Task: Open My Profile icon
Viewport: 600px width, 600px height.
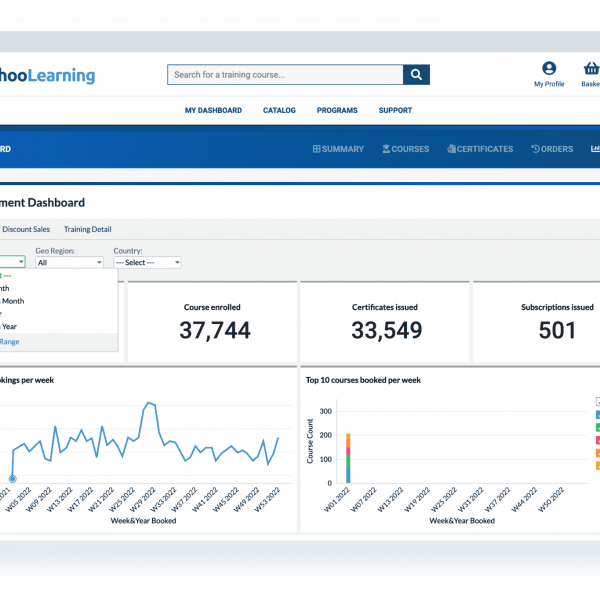Action: click(x=549, y=69)
